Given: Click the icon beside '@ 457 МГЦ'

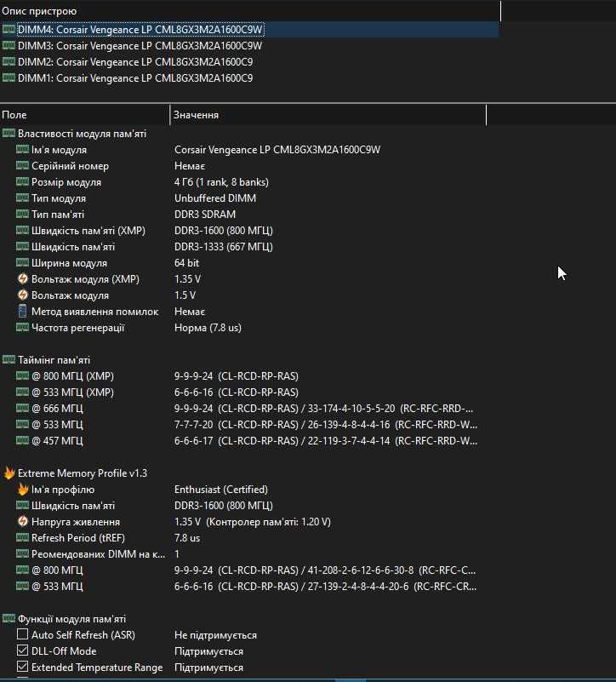Looking at the screenshot, I should tap(23, 440).
